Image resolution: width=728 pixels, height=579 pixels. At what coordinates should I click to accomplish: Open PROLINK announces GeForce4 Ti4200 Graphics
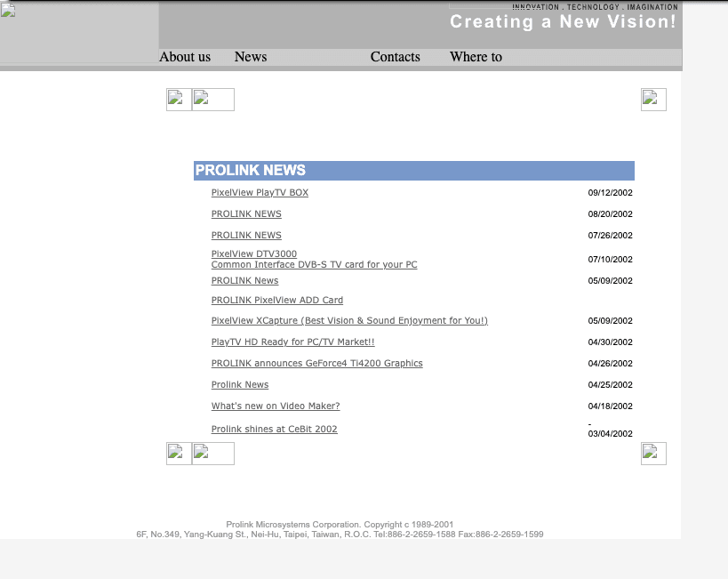[x=317, y=364]
